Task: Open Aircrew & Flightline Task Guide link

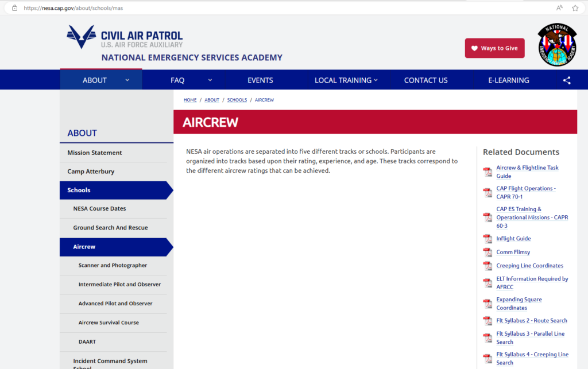Action: [527, 172]
